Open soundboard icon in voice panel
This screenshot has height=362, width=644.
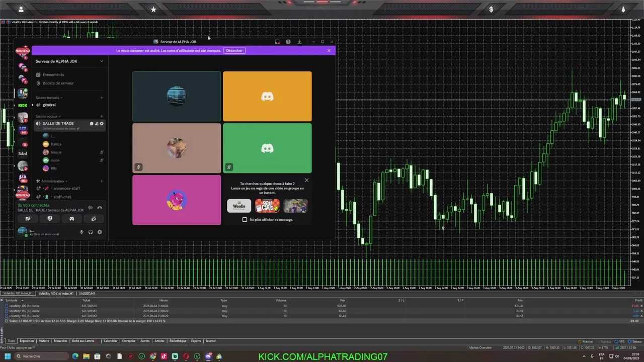[x=94, y=219]
